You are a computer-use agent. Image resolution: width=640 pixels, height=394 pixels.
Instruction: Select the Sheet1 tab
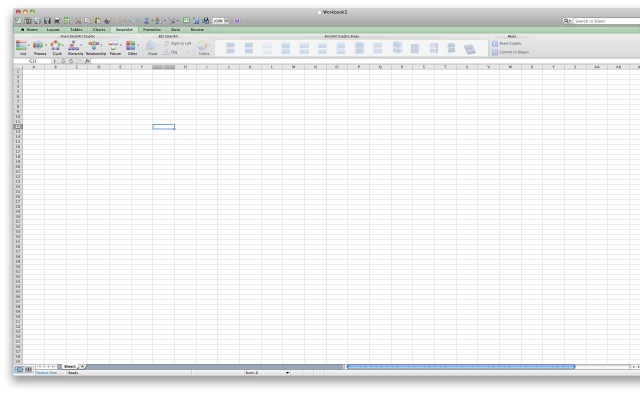point(70,367)
